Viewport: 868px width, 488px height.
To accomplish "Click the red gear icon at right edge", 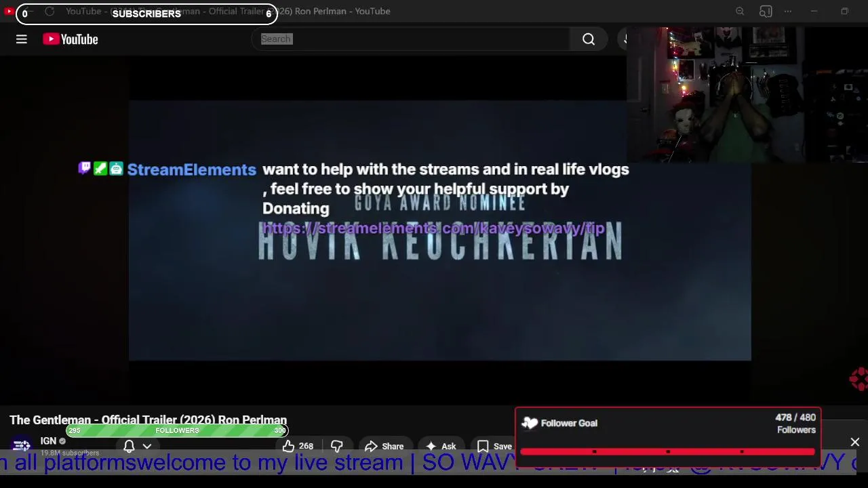I will coord(859,379).
